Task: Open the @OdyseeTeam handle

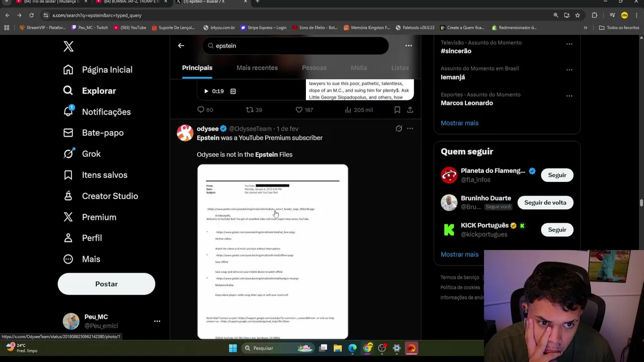Action: click(250, 129)
